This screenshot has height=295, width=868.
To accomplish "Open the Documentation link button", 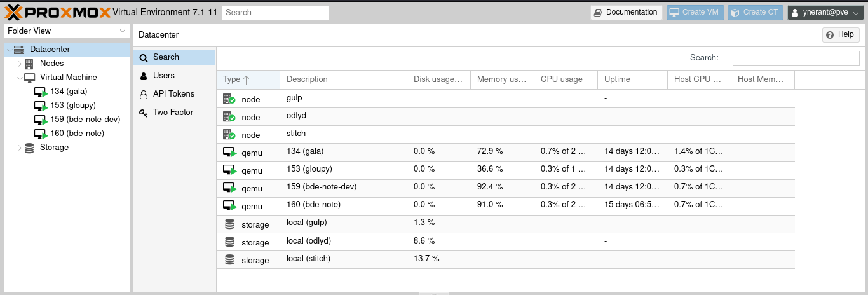I will (626, 12).
